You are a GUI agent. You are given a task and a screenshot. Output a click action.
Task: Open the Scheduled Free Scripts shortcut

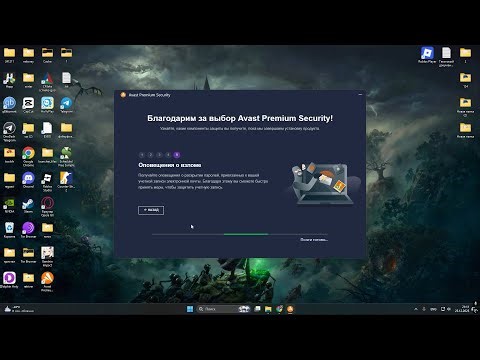click(x=66, y=156)
